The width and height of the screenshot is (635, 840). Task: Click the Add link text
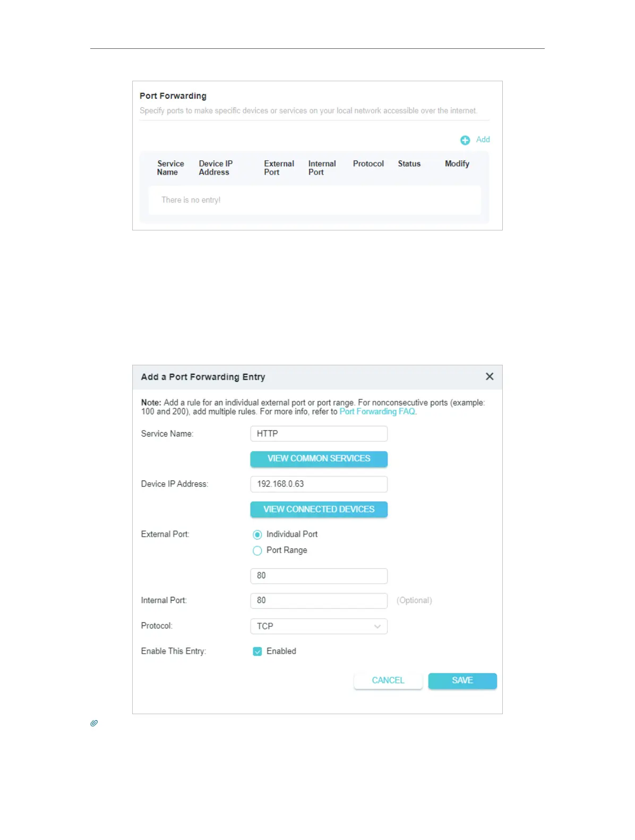tap(483, 140)
